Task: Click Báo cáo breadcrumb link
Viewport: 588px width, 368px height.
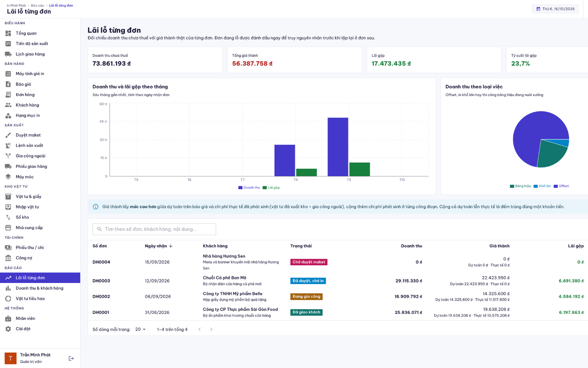Action: pos(37,6)
